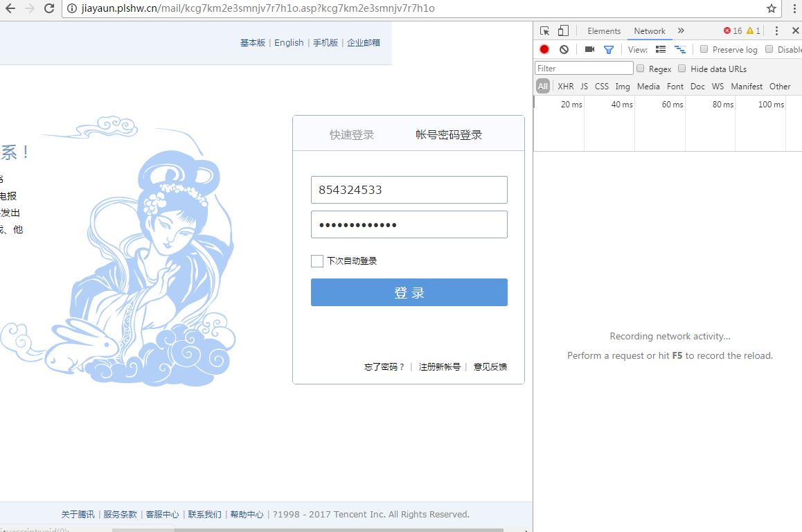Filter requests by All

tap(543, 87)
